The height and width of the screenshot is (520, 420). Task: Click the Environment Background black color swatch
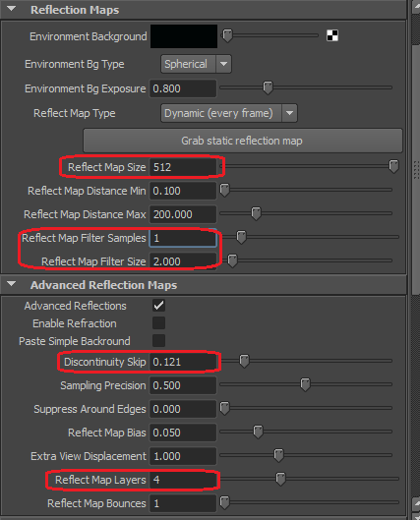pyautogui.click(x=184, y=36)
